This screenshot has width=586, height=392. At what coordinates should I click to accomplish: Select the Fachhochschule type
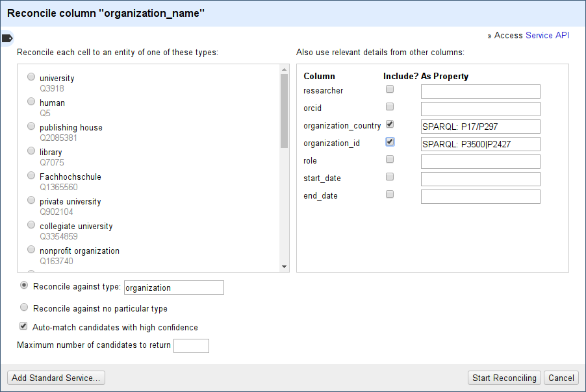click(x=31, y=175)
